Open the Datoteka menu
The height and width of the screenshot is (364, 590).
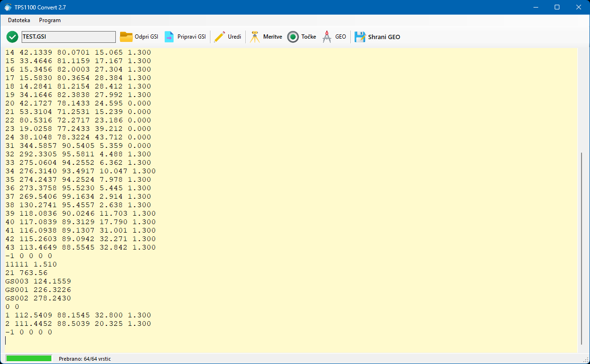point(19,20)
